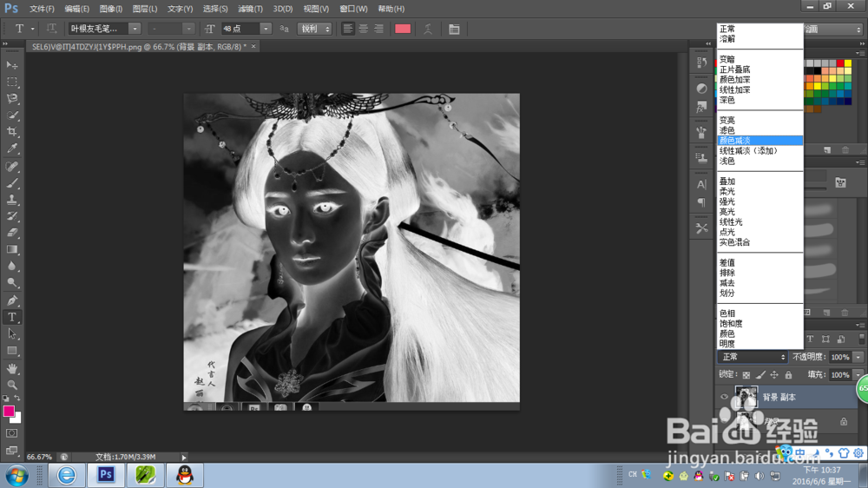Select the Path Selection tool
Viewport: 868px width, 488px height.
11,334
